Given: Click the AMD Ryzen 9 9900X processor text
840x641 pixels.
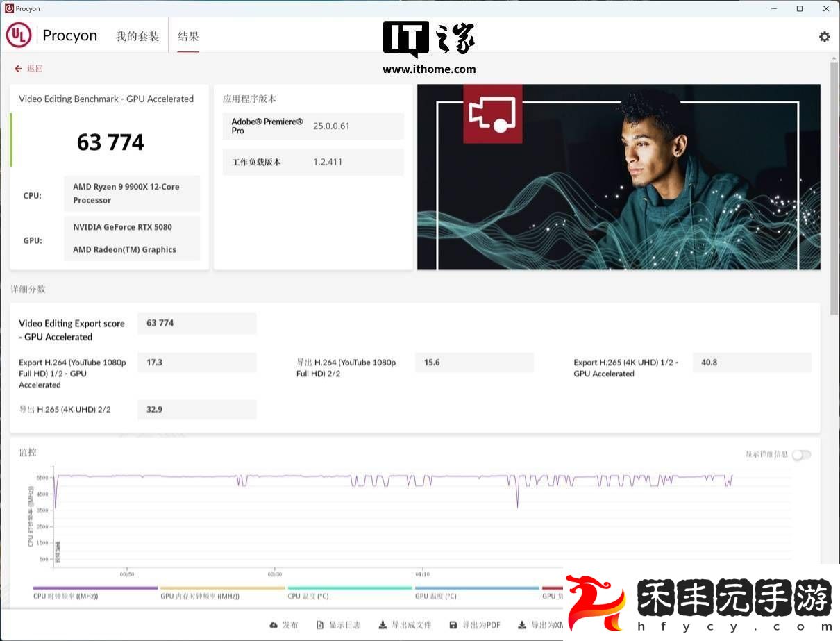Looking at the screenshot, I should 126,193.
